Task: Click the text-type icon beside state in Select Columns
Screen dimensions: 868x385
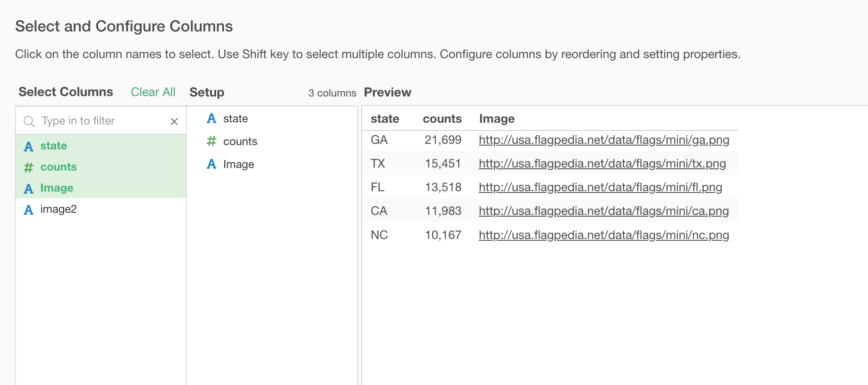Action: (29, 146)
